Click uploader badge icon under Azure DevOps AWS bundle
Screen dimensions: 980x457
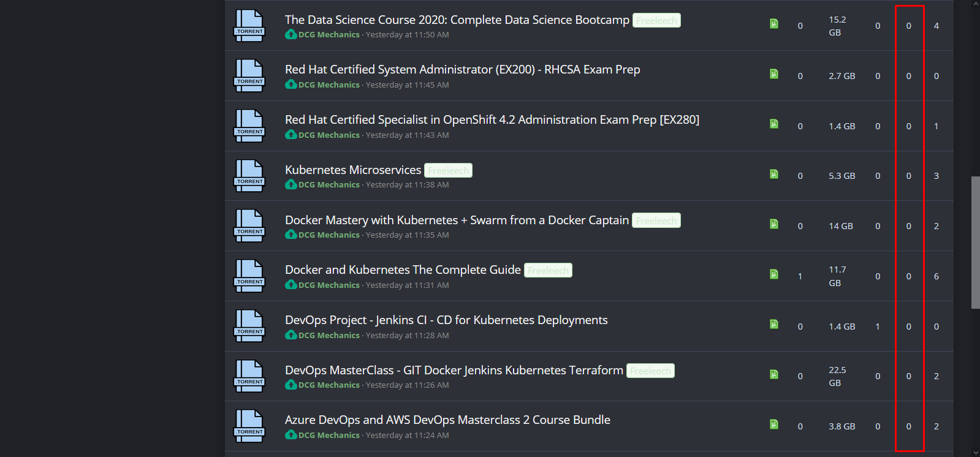click(291, 435)
